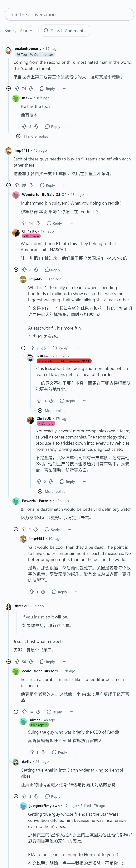Viewport: 136px width, 868px height.
Task: Collapse peakedtooearly's comment thread
Action: [9, 89]
